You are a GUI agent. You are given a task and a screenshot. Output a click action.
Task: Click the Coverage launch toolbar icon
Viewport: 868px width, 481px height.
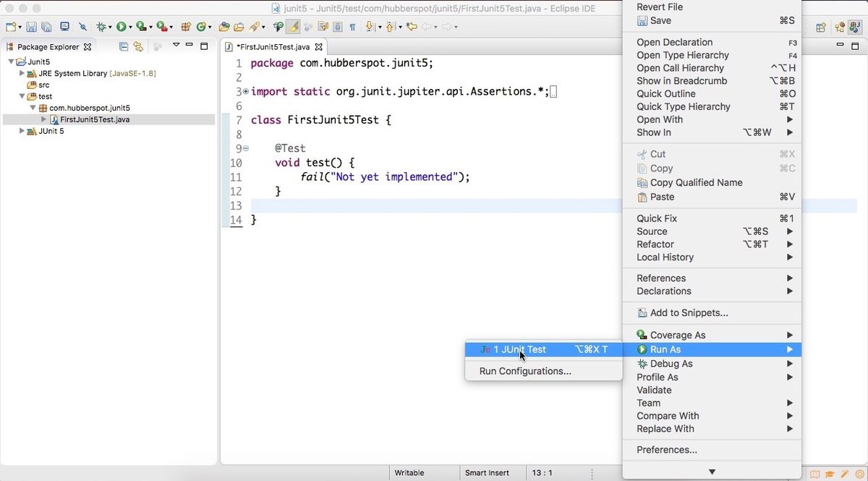tap(141, 27)
